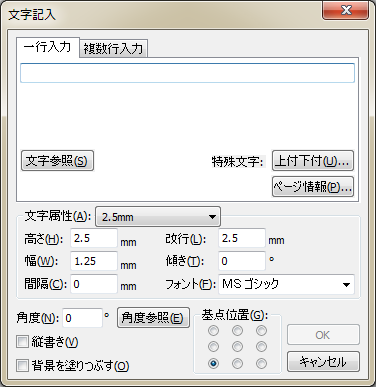This screenshot has width=376, height=387.
Task: Click the 高さ(H) height field
Action: (x=94, y=238)
